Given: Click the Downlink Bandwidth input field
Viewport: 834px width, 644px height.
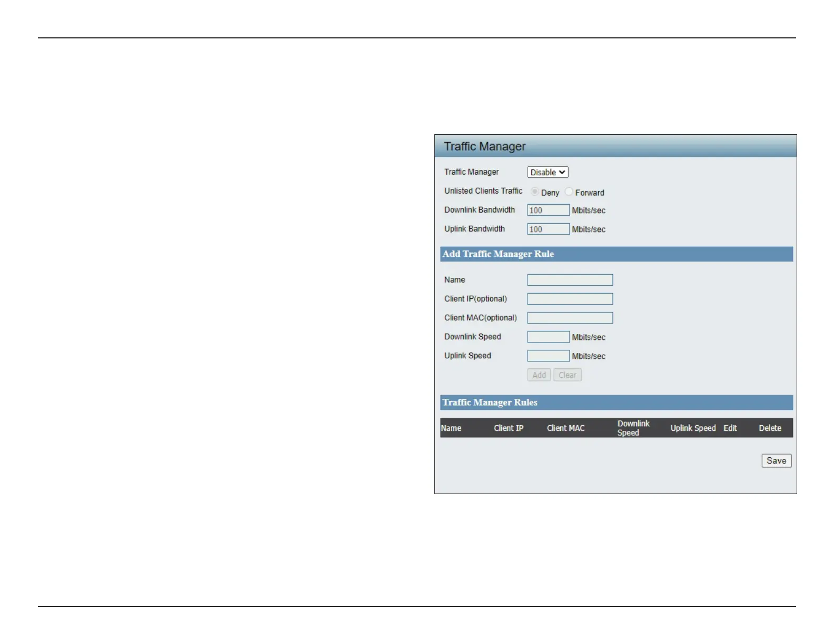Looking at the screenshot, I should [548, 210].
